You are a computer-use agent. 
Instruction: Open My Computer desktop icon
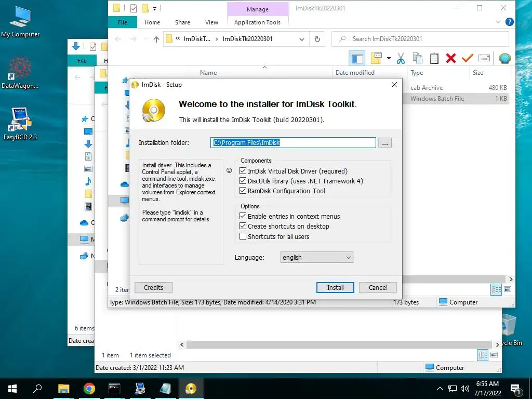[x=20, y=21]
